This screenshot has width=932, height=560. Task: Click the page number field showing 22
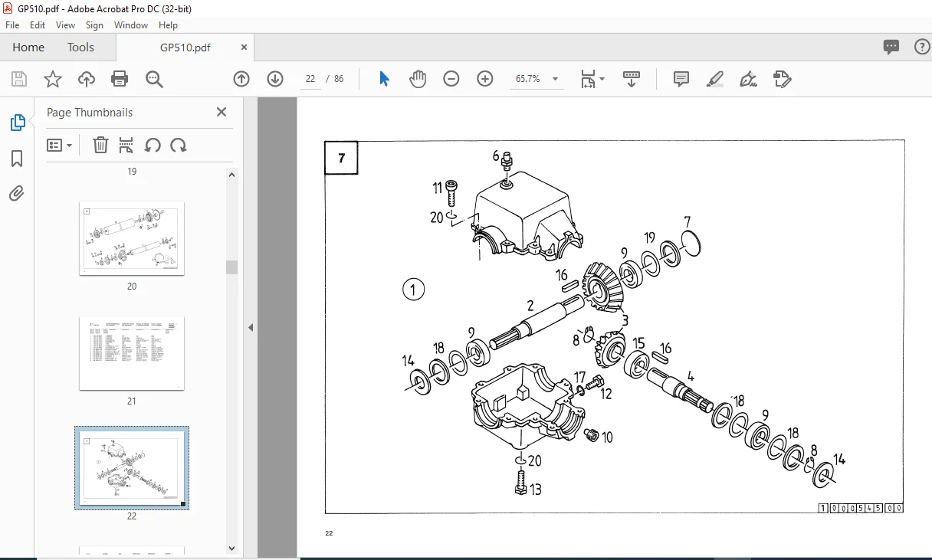tap(310, 79)
